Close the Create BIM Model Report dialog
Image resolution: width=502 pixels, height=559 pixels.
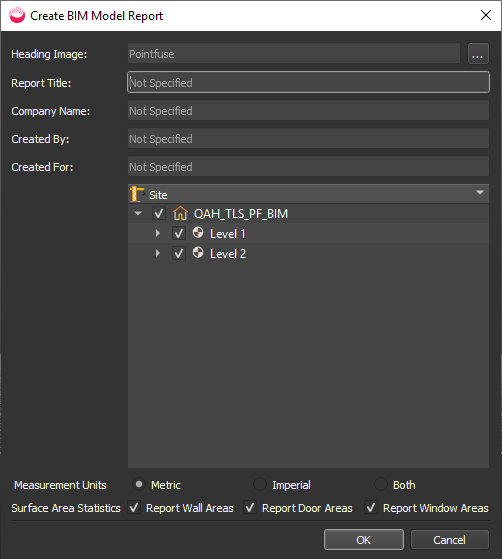(486, 15)
